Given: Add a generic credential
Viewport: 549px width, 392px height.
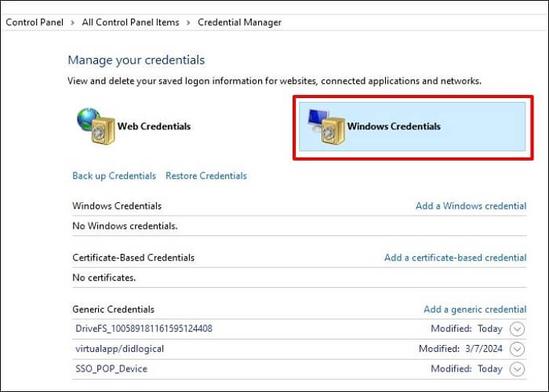Looking at the screenshot, I should point(474,310).
